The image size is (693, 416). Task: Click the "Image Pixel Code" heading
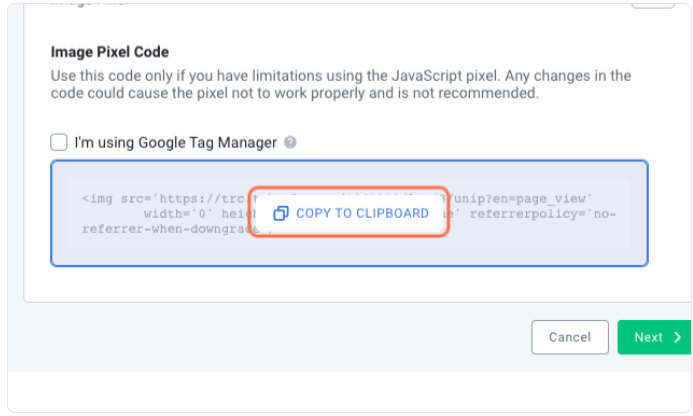click(x=110, y=52)
